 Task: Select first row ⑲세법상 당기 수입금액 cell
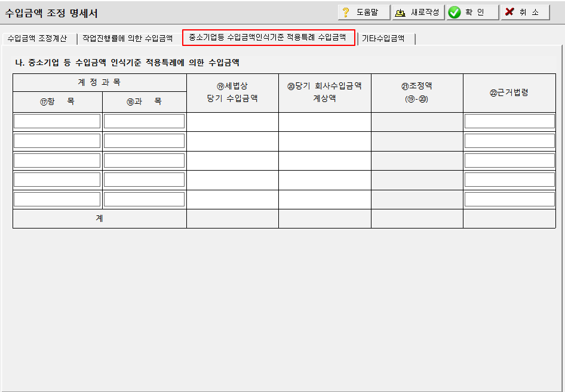pos(232,122)
